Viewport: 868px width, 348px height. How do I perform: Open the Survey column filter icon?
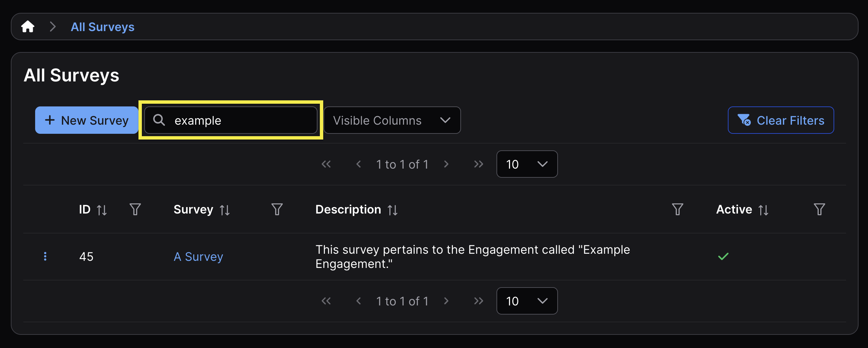click(277, 209)
